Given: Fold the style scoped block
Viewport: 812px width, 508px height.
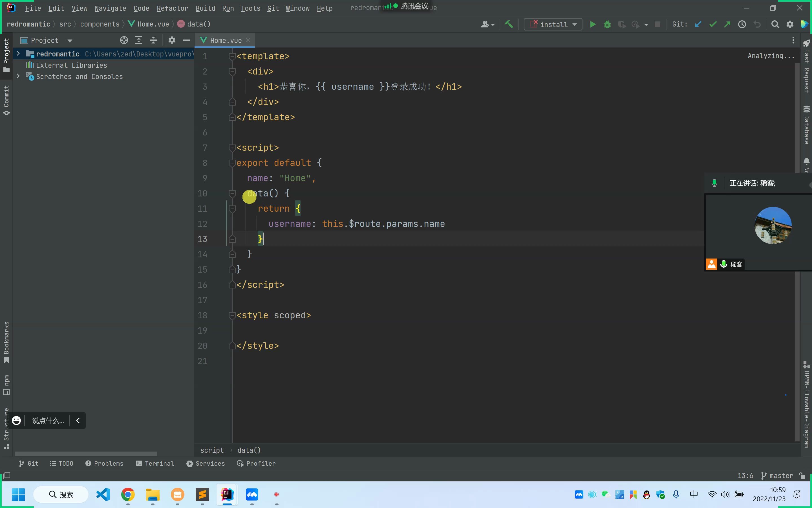Looking at the screenshot, I should click(232, 315).
